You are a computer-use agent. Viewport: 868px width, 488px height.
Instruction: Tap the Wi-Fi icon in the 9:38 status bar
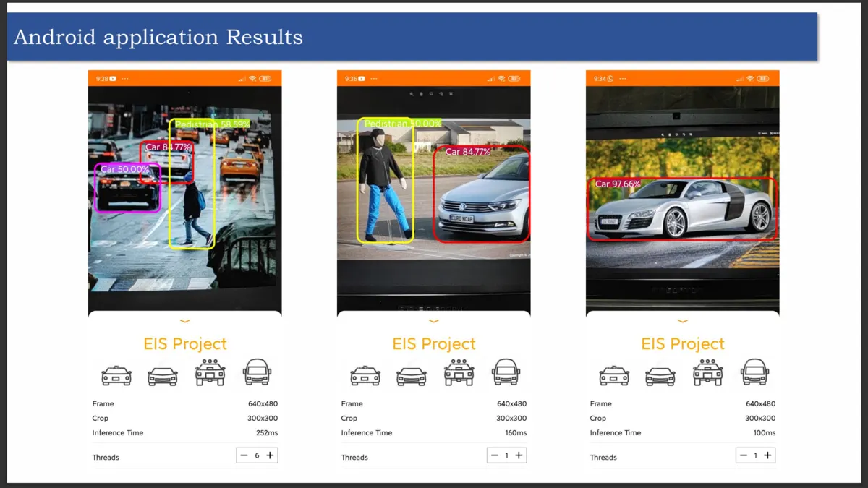tap(252, 78)
